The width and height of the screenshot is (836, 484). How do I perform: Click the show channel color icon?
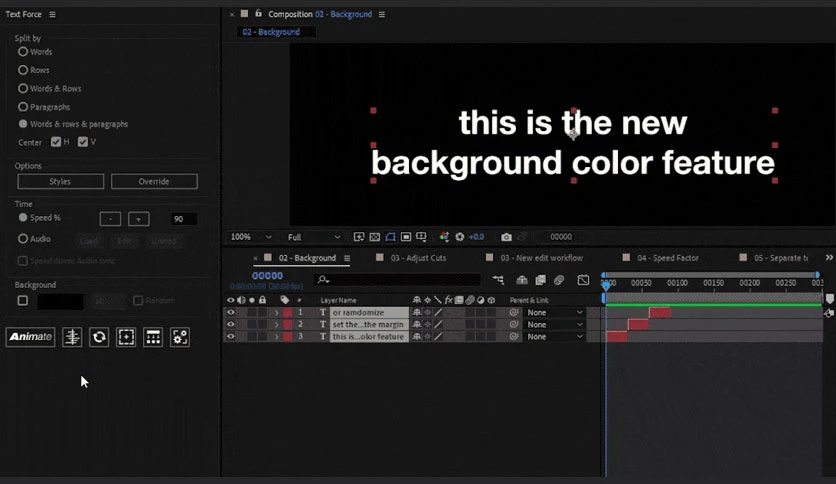[x=444, y=237]
